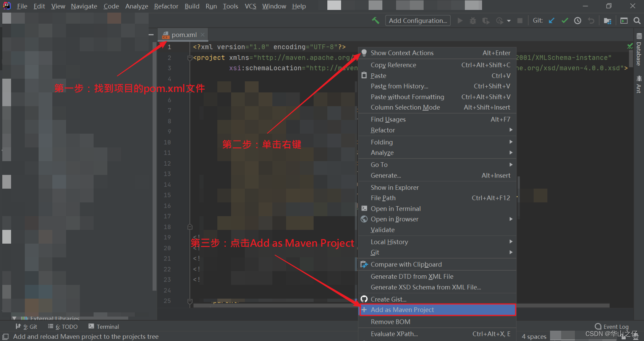
Task: Click the Git commit checkmark icon
Action: pyautogui.click(x=565, y=21)
